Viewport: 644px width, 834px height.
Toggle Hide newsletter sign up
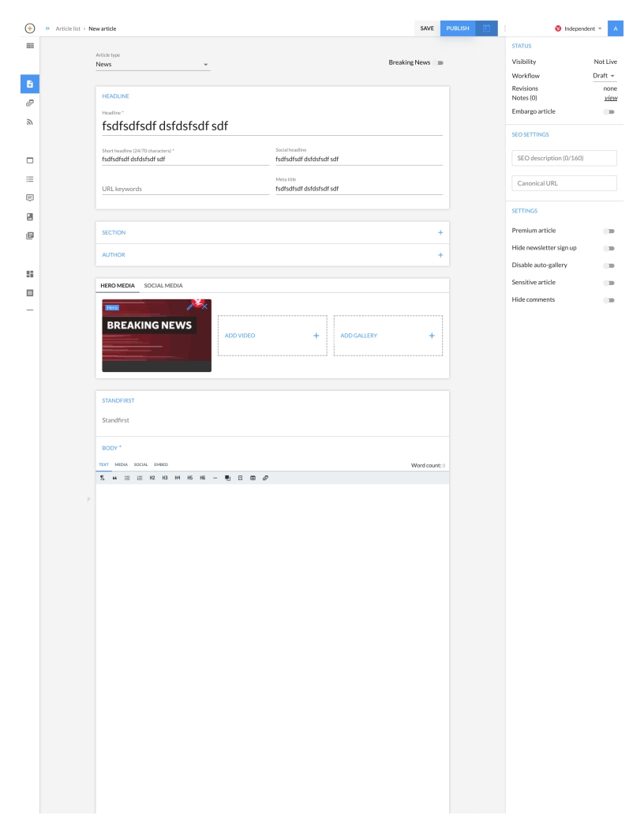point(609,249)
